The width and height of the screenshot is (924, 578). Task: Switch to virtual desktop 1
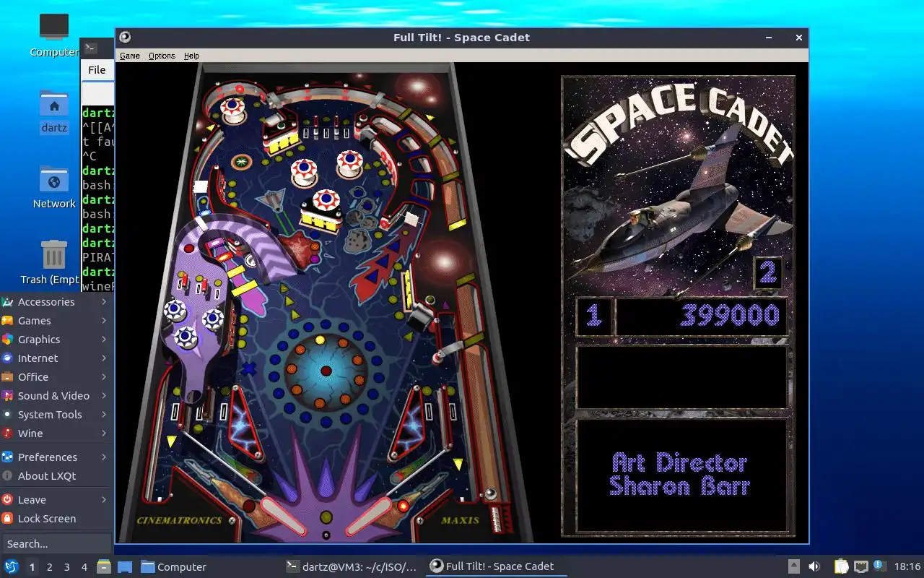[32, 567]
